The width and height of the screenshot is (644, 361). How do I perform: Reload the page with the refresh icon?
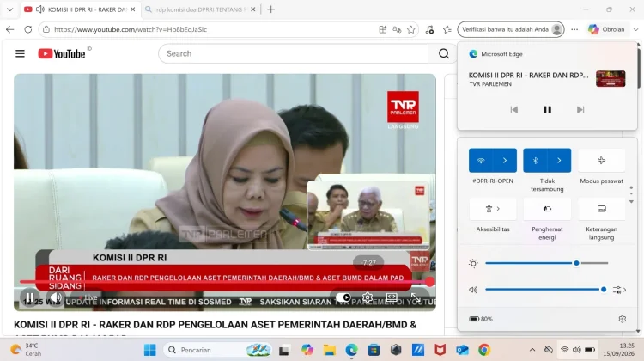[x=28, y=29]
